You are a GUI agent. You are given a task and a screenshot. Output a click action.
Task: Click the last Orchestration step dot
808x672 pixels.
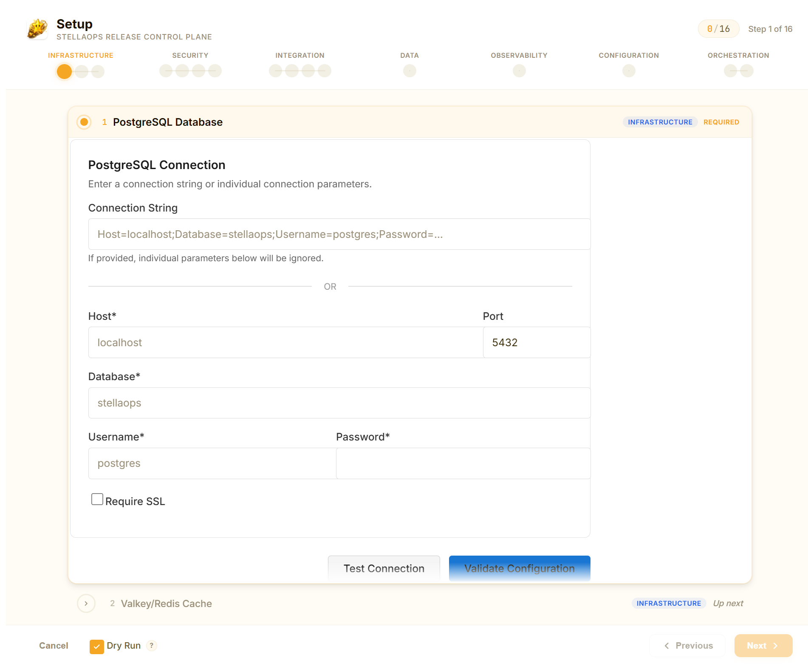[x=746, y=71]
